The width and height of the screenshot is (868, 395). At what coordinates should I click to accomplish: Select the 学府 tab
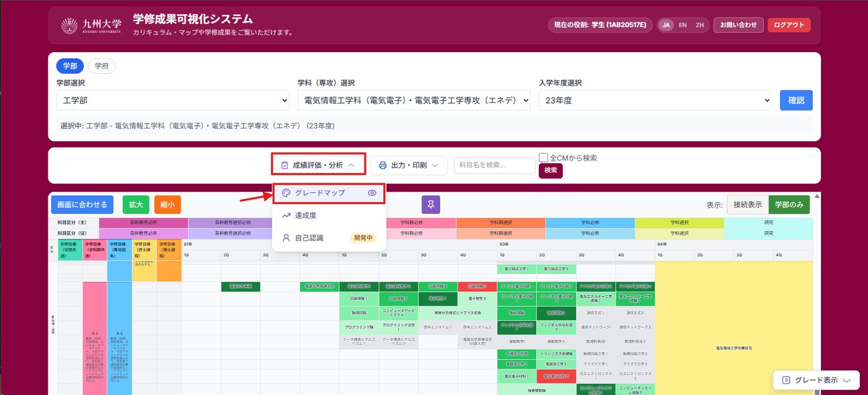tap(102, 66)
